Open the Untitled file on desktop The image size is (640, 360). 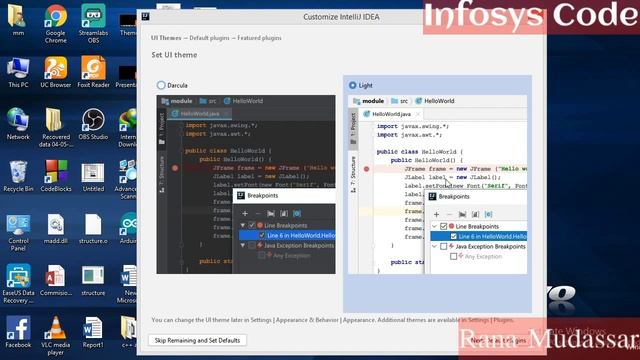tap(93, 176)
